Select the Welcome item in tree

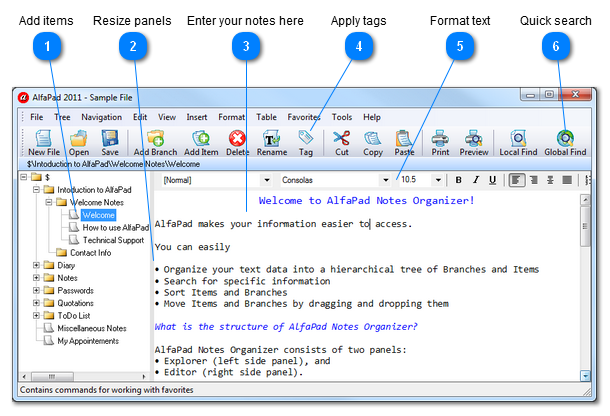98,215
